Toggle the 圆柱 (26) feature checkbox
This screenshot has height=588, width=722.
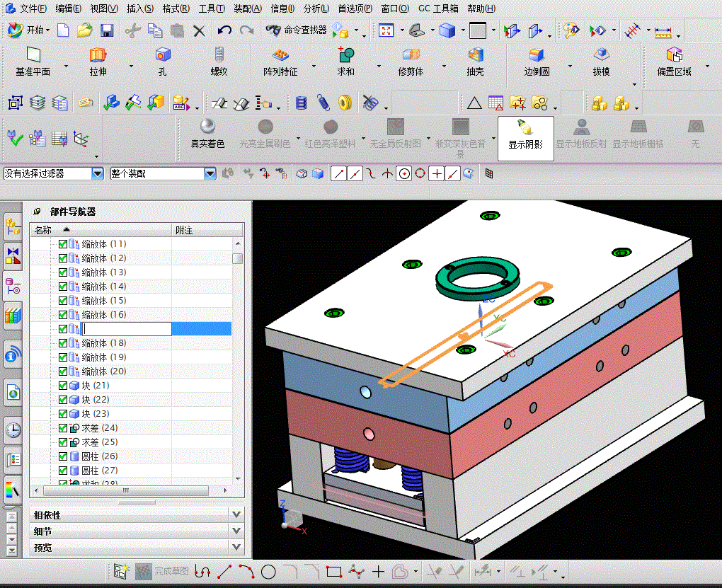[x=63, y=456]
